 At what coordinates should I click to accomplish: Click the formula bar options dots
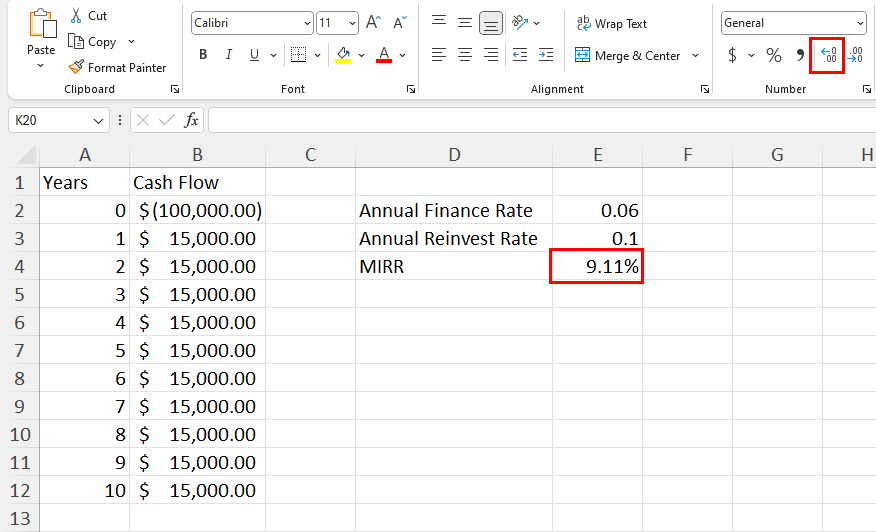pos(120,120)
